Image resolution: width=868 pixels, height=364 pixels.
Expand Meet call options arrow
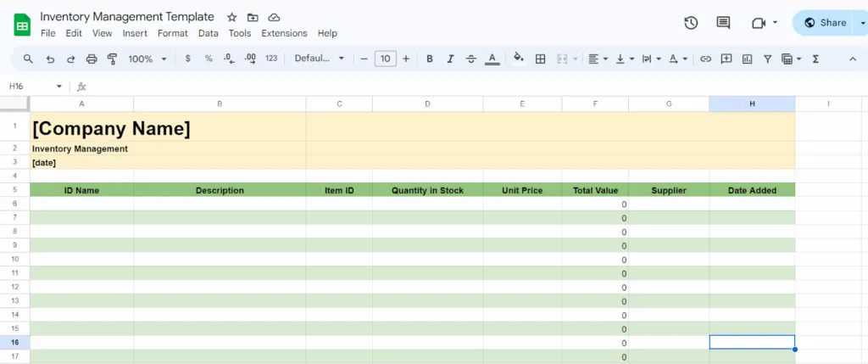click(x=775, y=22)
